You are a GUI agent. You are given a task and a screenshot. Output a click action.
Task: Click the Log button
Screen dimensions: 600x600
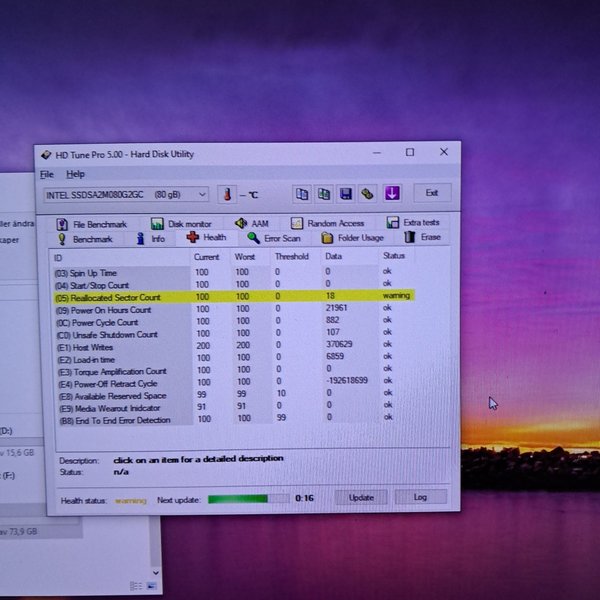pyautogui.click(x=420, y=497)
